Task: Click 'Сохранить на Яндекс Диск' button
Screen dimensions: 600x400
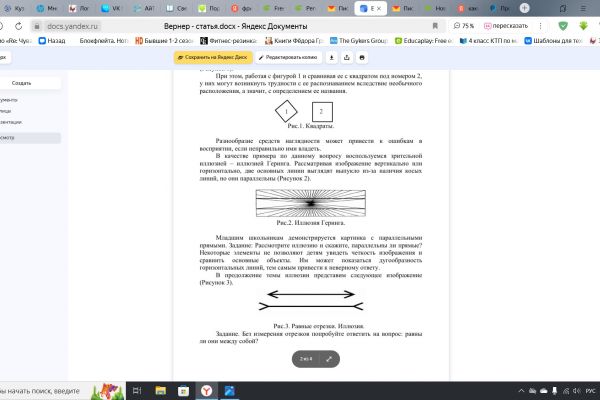Action: coord(213,57)
